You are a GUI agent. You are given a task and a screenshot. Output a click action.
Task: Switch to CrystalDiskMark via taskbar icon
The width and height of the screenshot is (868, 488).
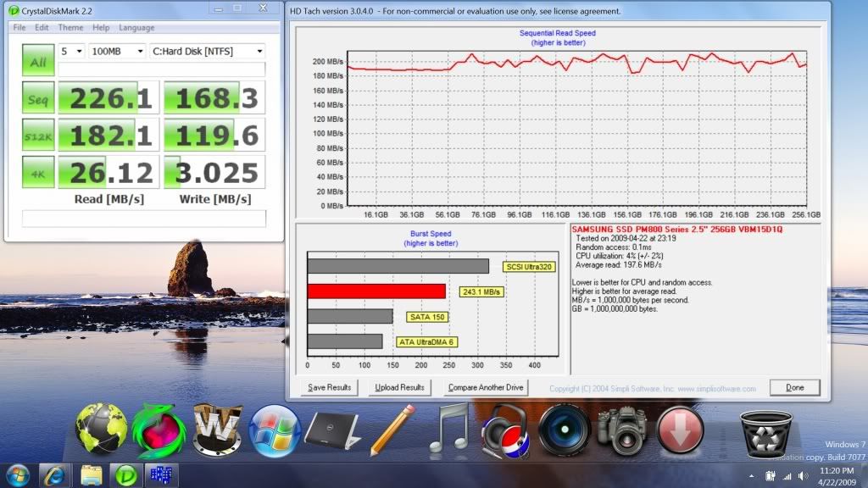tap(126, 476)
